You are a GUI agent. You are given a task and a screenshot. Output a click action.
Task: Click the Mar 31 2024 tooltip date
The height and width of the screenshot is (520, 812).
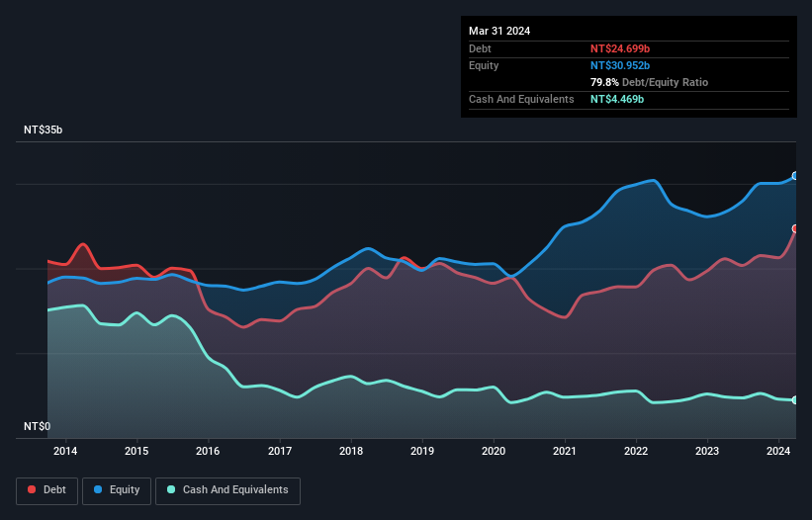click(499, 31)
